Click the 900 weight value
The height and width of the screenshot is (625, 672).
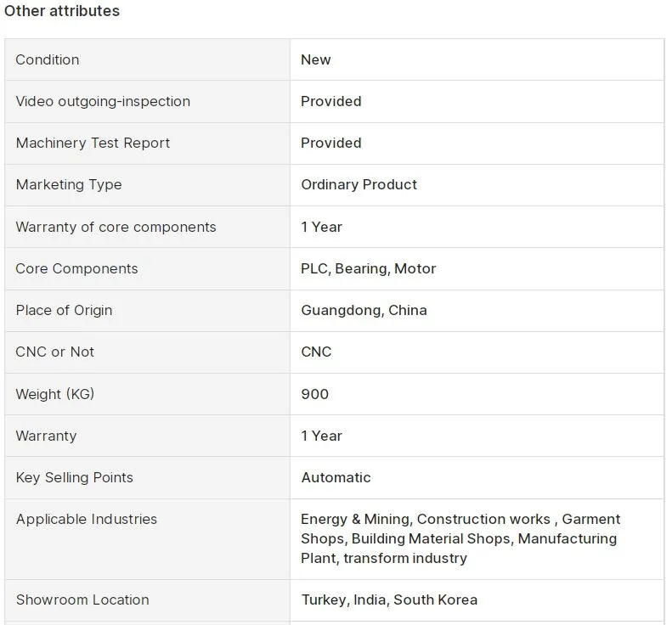point(315,394)
